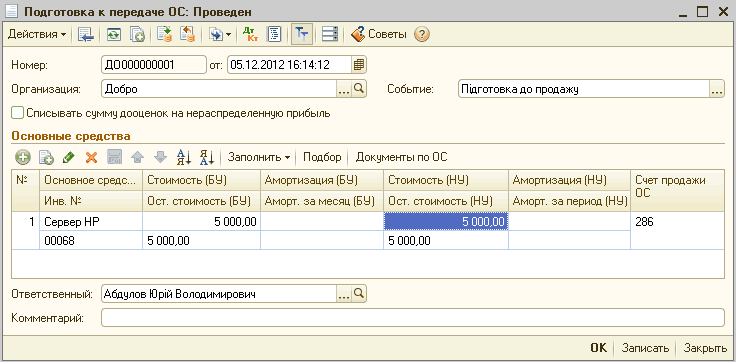Click the Организация field Добро
Screen dimensions: 736x362
tap(219, 89)
